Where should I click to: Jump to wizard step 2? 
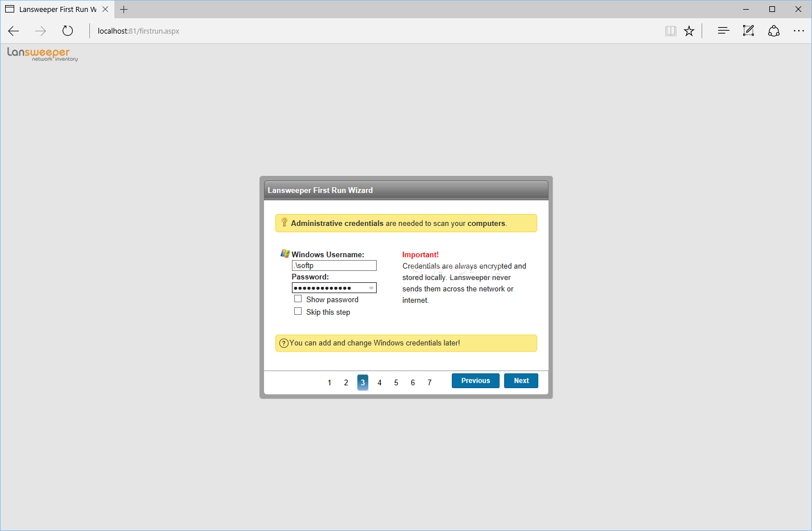[x=346, y=382]
